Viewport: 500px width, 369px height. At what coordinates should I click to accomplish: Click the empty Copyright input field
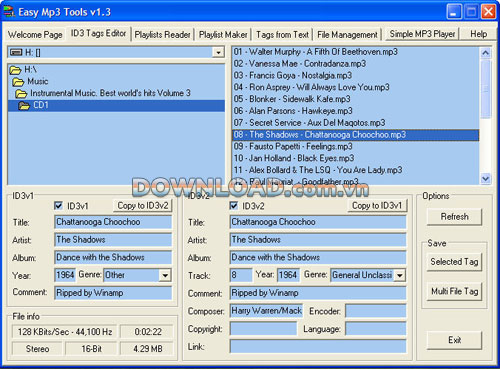[x=263, y=329]
